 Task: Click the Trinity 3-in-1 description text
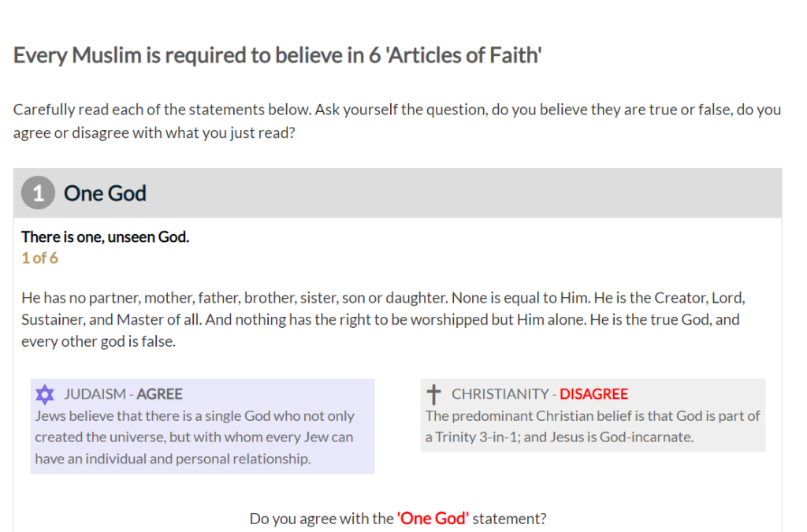(593, 426)
